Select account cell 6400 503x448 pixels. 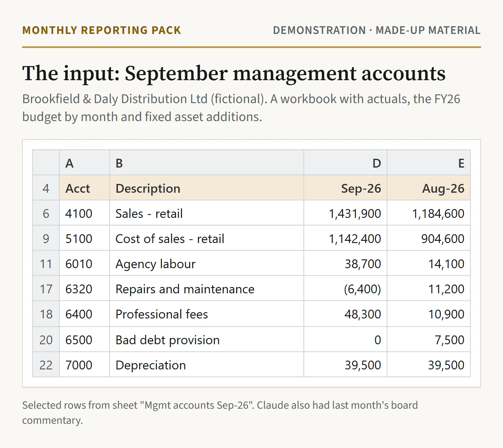[84, 314]
